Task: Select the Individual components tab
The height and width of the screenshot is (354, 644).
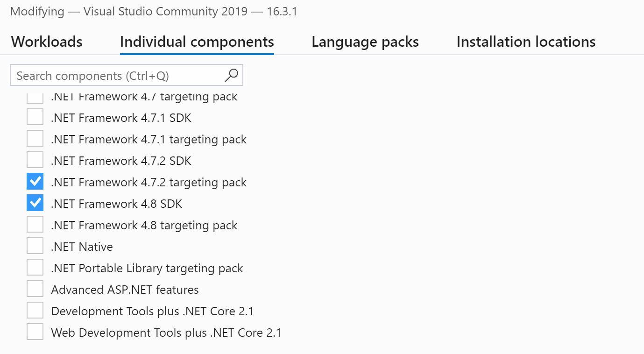Action: 197,42
